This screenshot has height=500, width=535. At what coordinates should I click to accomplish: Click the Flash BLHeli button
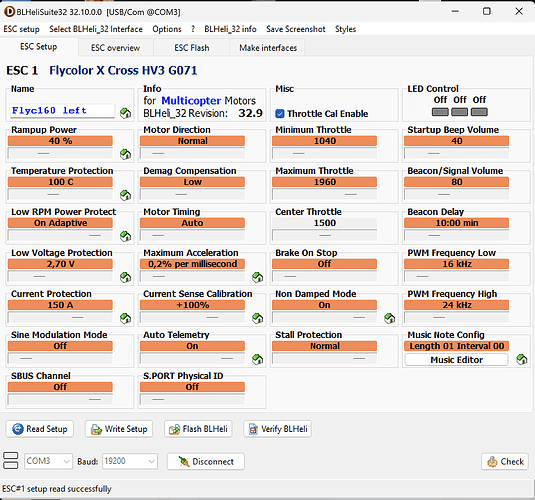198,429
